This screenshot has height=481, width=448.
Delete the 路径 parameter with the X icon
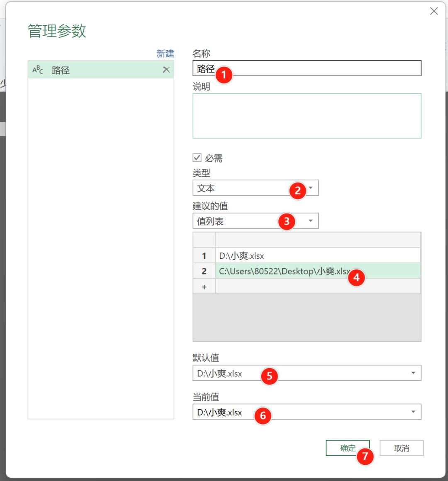(x=166, y=70)
